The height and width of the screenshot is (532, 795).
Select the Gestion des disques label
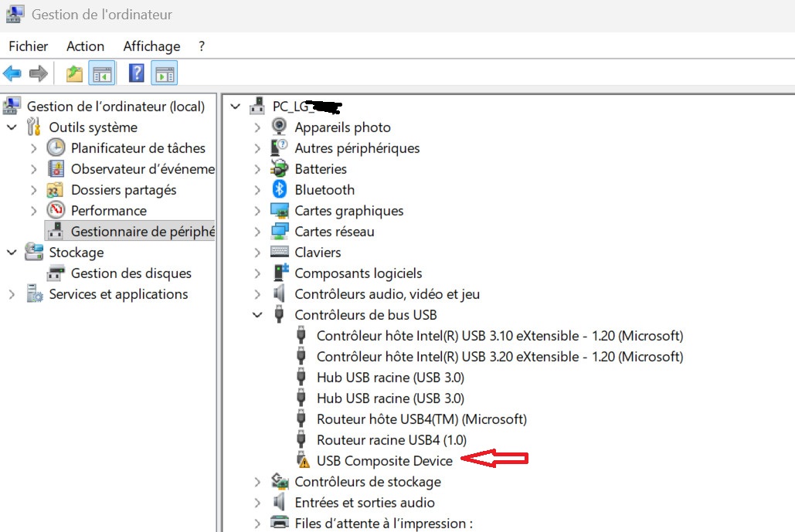(131, 273)
